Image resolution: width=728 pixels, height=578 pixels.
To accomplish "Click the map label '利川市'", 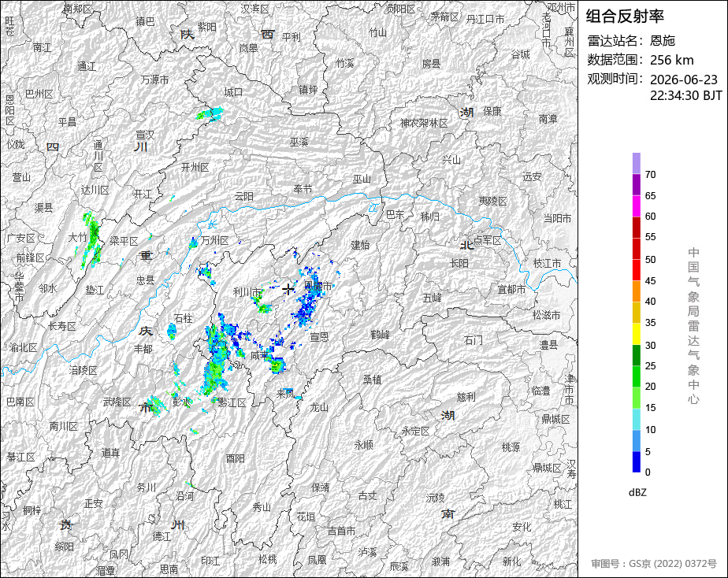I will click(247, 292).
